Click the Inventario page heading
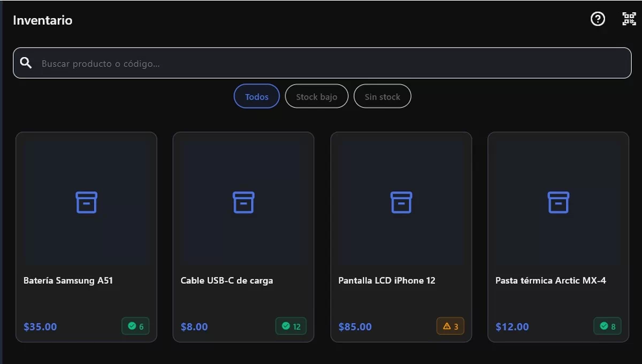The width and height of the screenshot is (642, 364). pyautogui.click(x=43, y=20)
